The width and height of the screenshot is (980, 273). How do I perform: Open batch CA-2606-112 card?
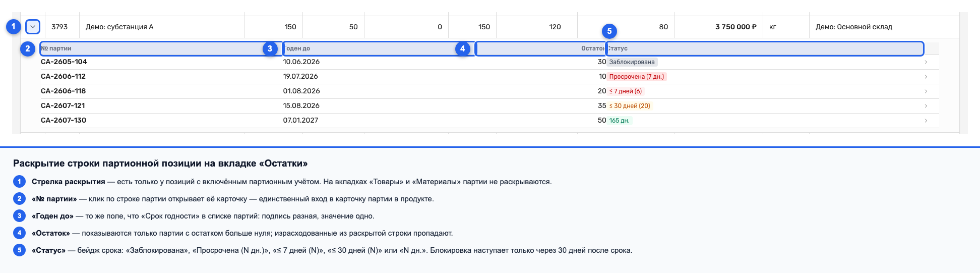(489, 77)
